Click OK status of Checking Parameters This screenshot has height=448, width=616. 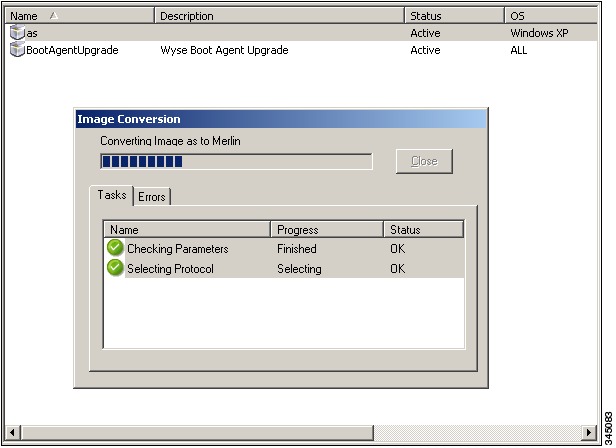(x=397, y=249)
